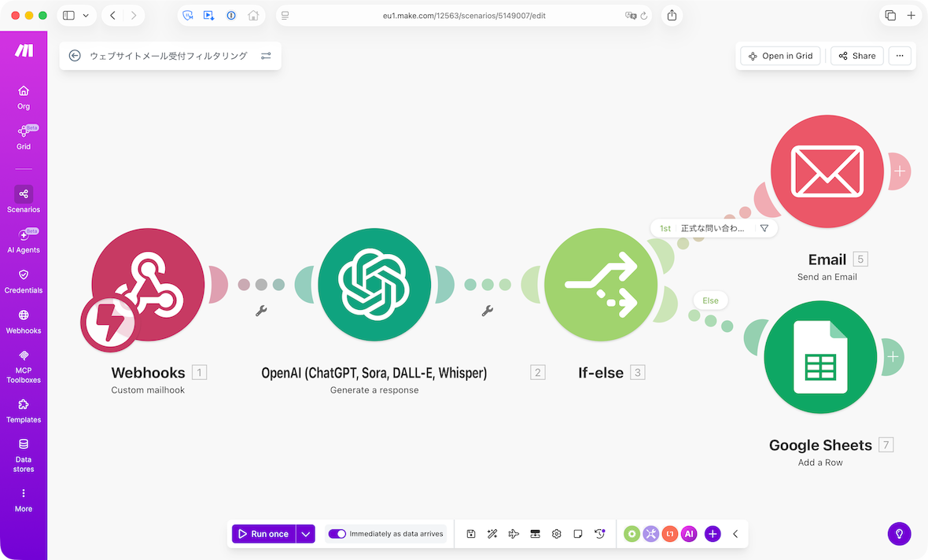Click the Google Sheets module node
928x560 pixels.
pos(820,357)
